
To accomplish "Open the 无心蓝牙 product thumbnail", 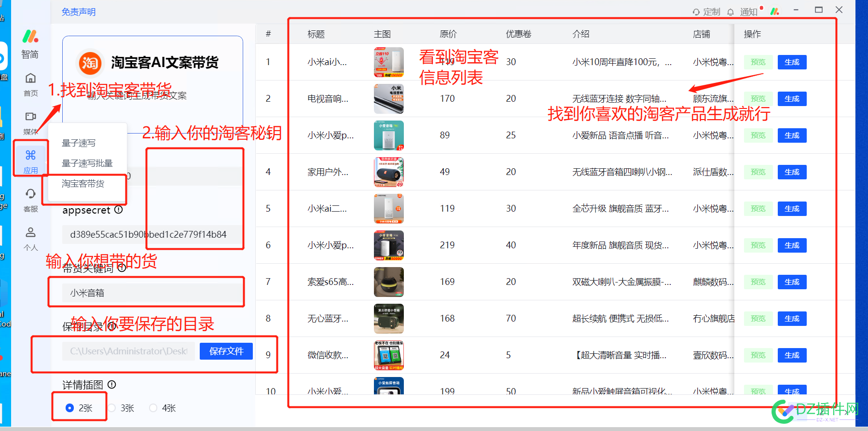I will (389, 319).
